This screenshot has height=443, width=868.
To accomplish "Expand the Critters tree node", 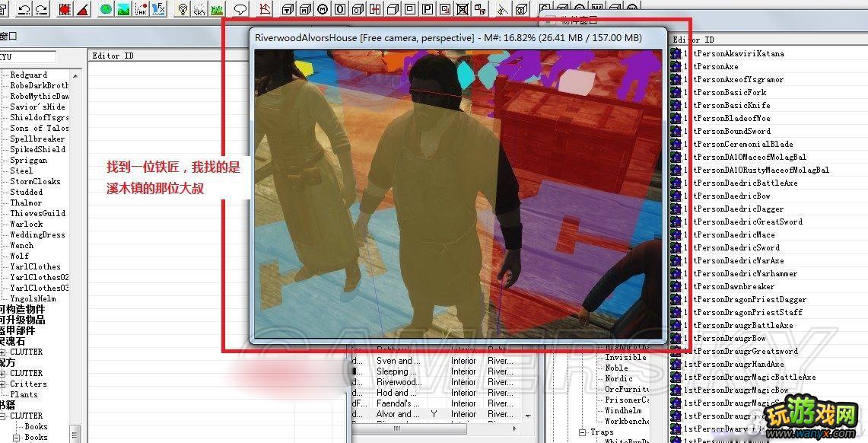I will 3,384.
